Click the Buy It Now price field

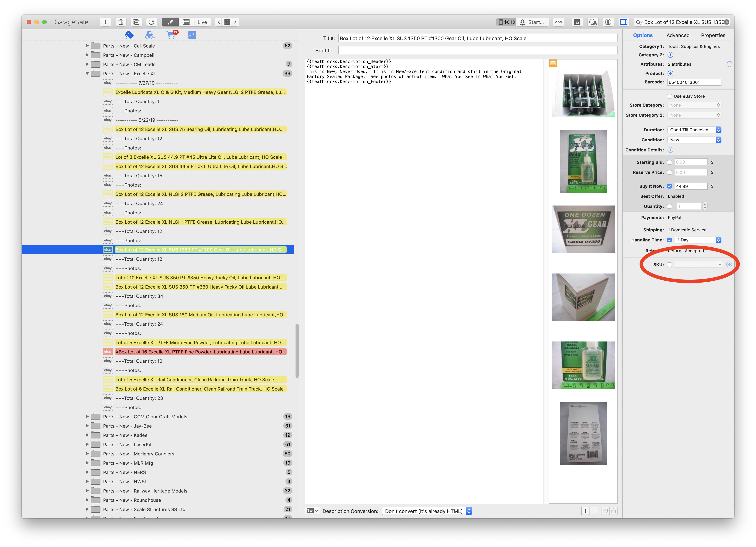[691, 186]
